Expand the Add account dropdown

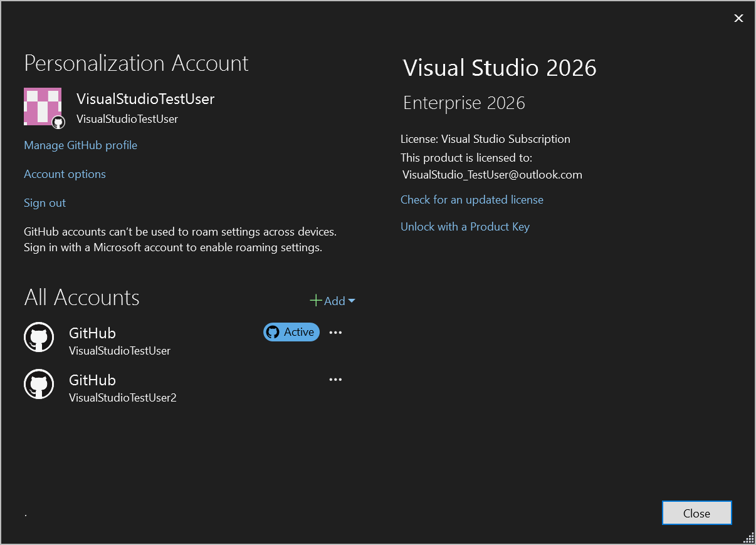(333, 301)
